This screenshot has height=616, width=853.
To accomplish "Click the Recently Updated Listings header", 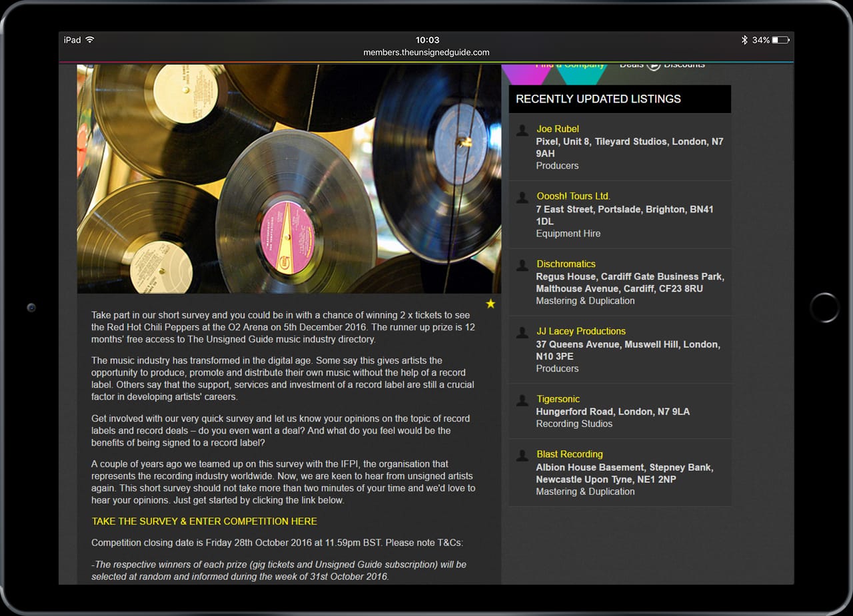I will (620, 99).
